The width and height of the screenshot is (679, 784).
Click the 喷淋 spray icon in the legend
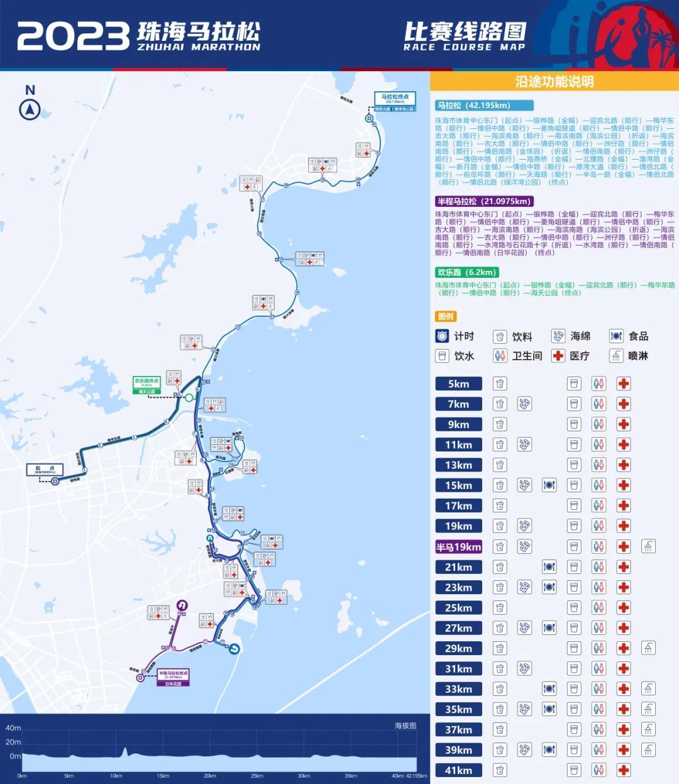616,356
